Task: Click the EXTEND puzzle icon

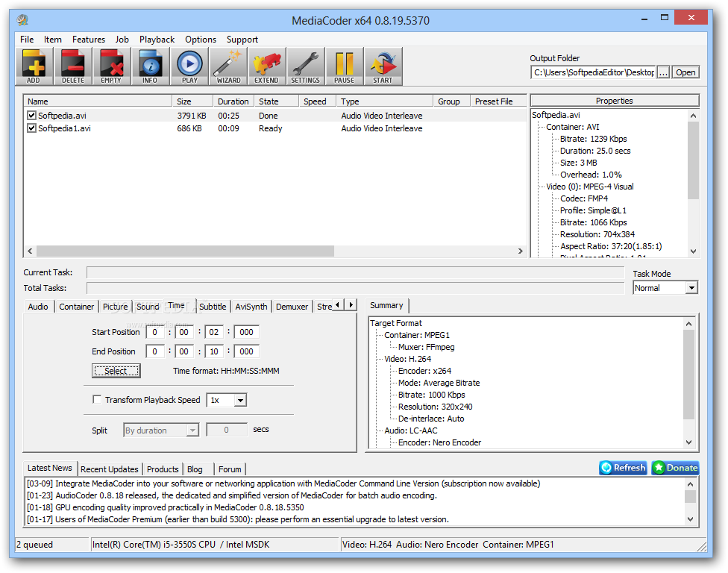Action: click(266, 66)
